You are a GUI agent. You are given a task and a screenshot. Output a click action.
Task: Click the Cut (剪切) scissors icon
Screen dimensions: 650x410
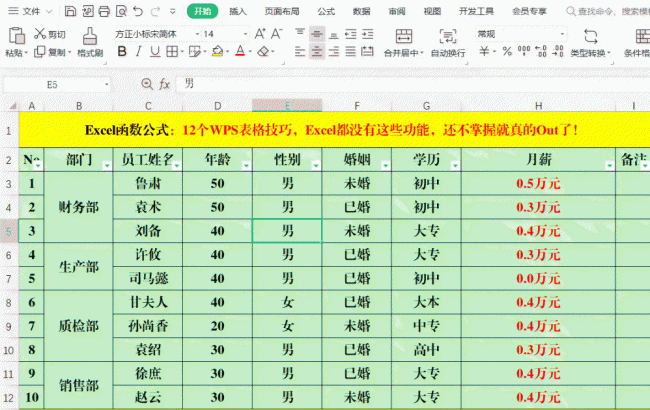[40, 34]
